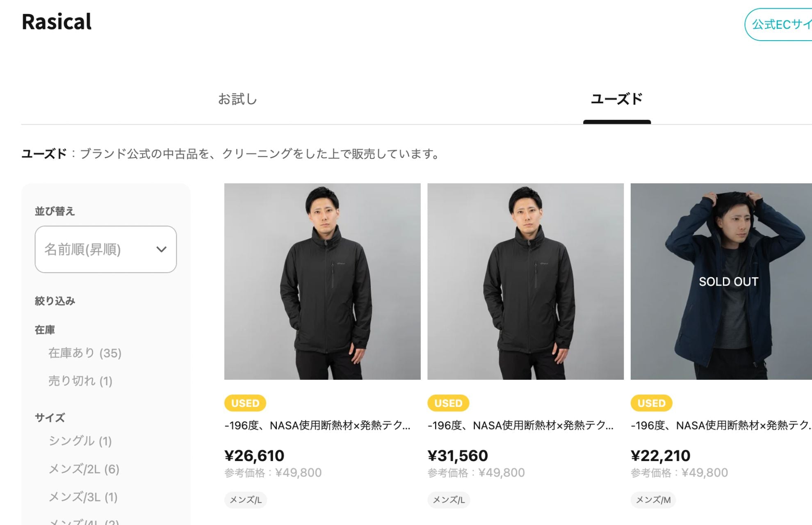Click USED badge on ¥22,210 jacket

pos(651,403)
